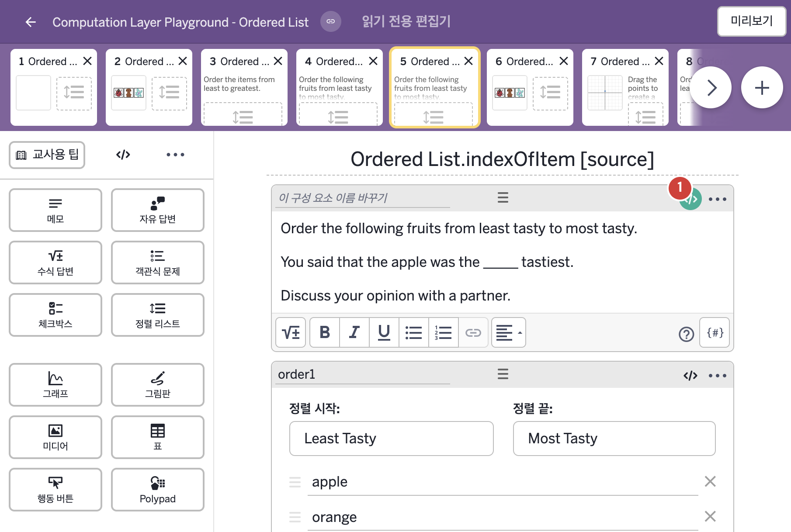Add a 자유 답변 free response component
Image resolution: width=791 pixels, height=532 pixels.
click(158, 210)
